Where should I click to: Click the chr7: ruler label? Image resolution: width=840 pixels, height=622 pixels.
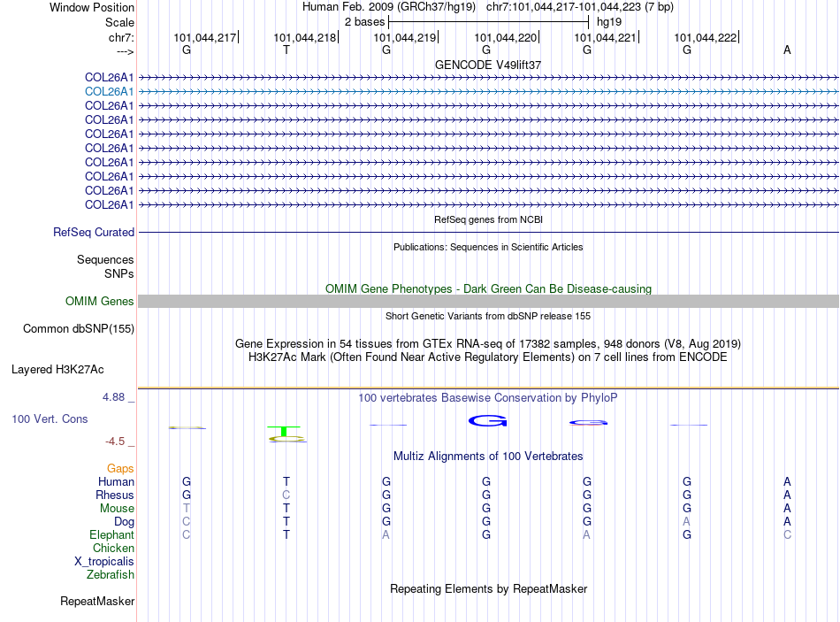click(x=121, y=37)
